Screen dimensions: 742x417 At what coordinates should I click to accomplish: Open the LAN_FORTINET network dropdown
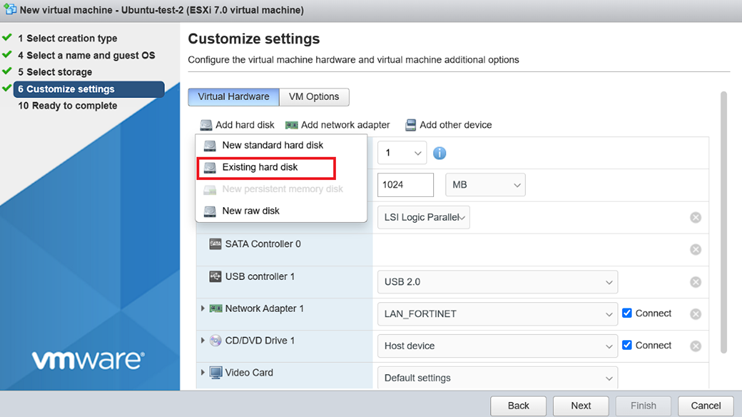pos(497,314)
